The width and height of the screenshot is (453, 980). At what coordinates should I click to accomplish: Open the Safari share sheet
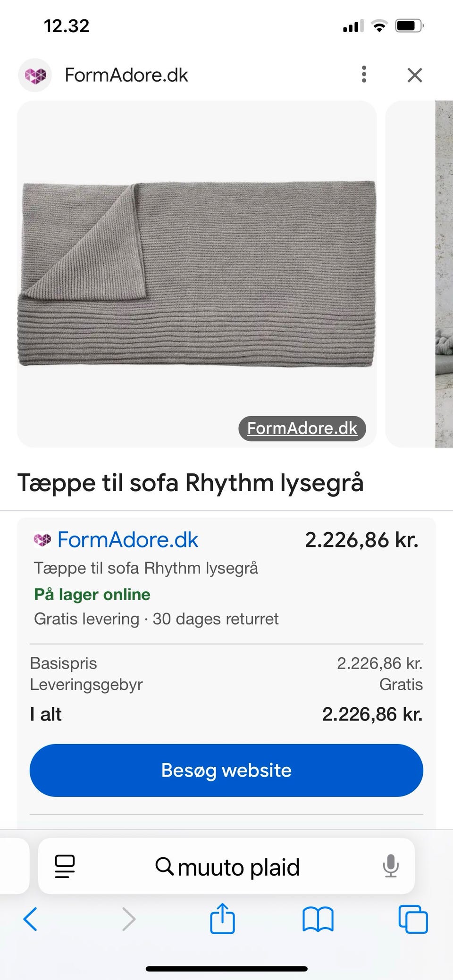(x=222, y=918)
